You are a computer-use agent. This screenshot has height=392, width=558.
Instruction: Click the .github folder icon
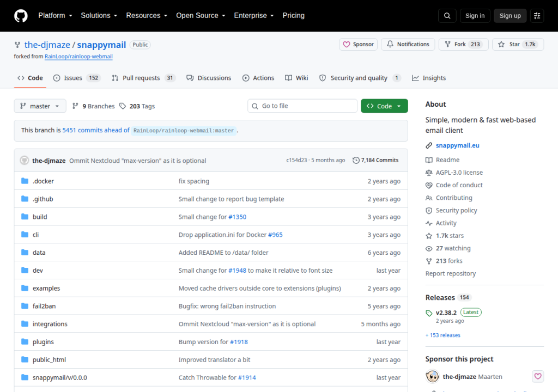[x=25, y=199]
